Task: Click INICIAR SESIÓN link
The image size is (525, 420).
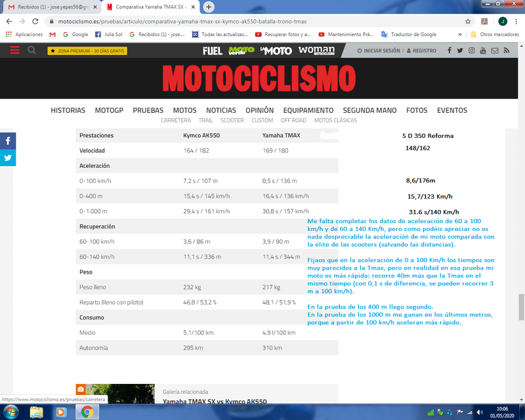Action: (379, 51)
